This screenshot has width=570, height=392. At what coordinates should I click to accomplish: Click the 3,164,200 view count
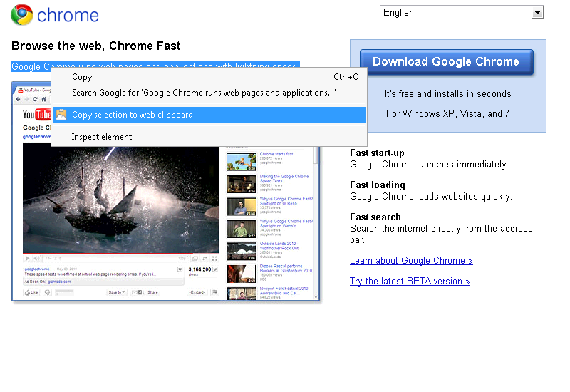199,269
